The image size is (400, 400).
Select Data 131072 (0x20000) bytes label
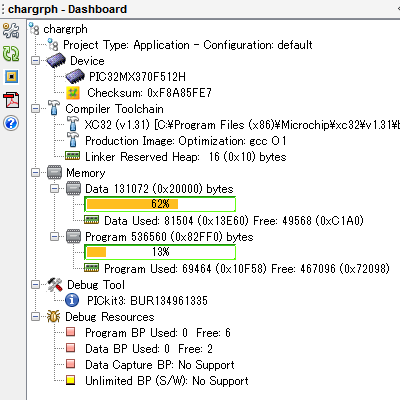tap(159, 189)
